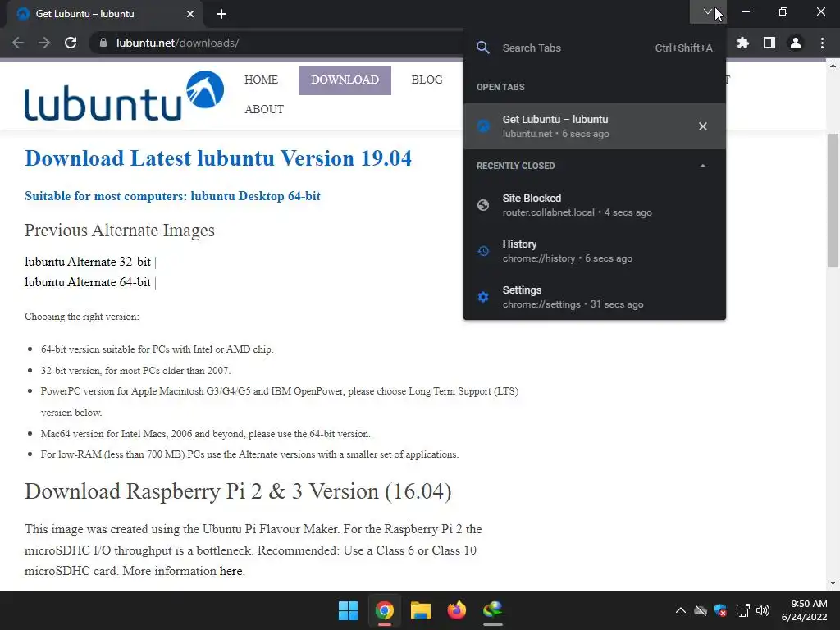This screenshot has width=840, height=630.
Task: Click lubuntu Alternate 32-bit link
Action: pyautogui.click(x=88, y=262)
